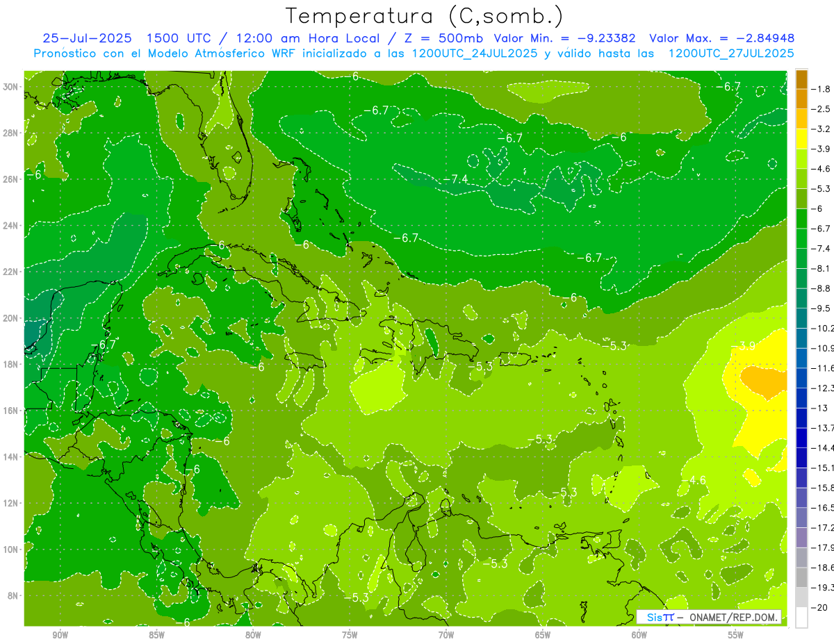Click the 14N latitude axis label
The width and height of the screenshot is (834, 644).
click(x=12, y=456)
